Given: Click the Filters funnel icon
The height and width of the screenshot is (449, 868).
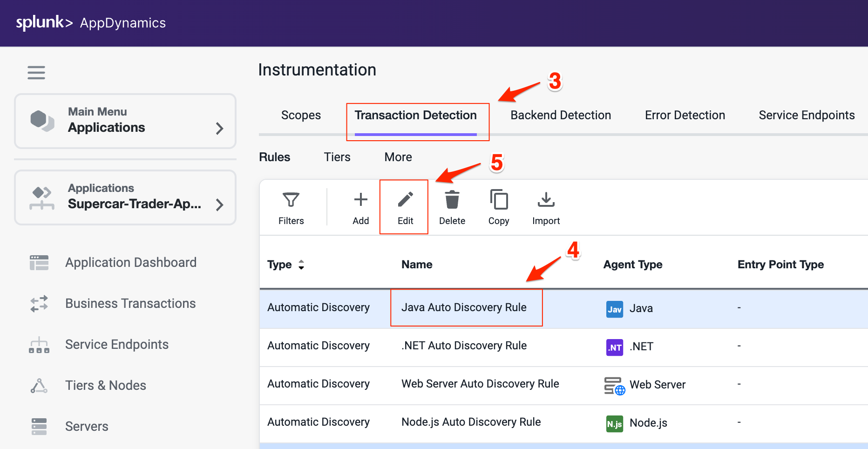Looking at the screenshot, I should tap(291, 200).
